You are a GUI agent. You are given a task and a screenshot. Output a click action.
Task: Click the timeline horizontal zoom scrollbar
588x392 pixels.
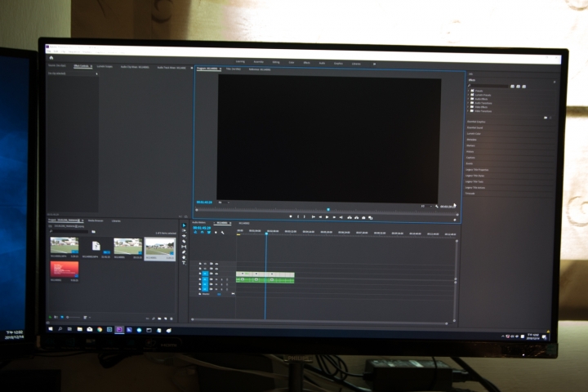(x=319, y=321)
